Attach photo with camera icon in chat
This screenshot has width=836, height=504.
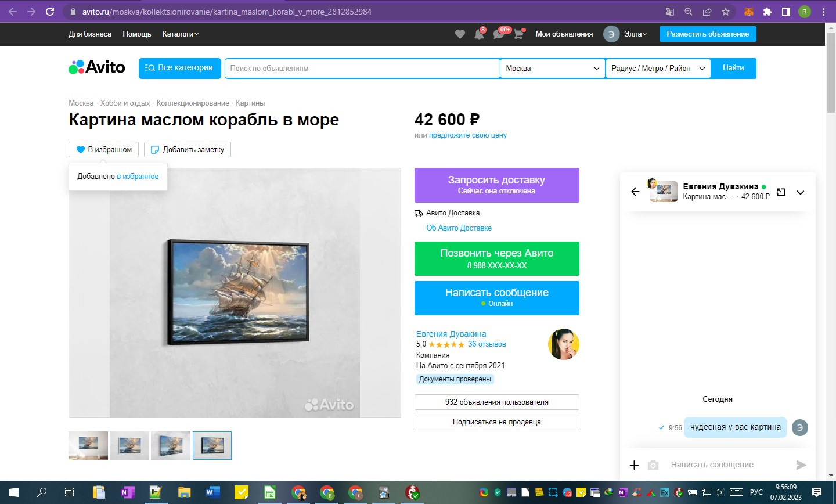point(653,465)
